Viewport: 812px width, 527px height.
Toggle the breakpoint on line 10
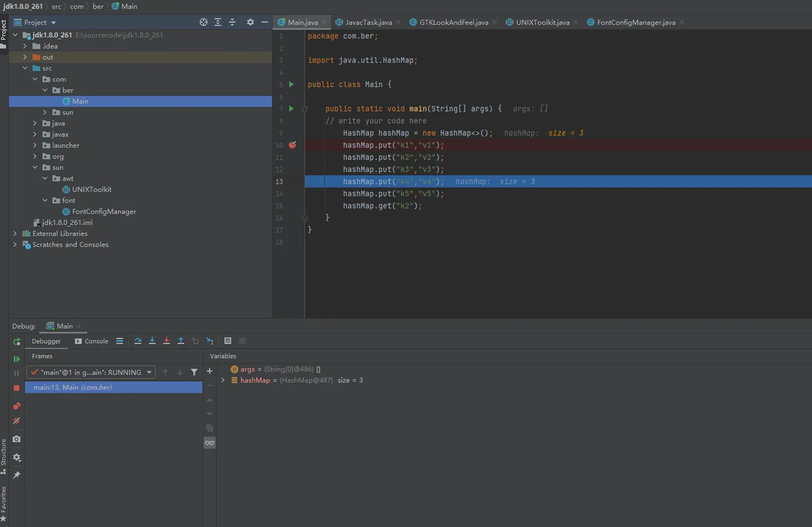292,145
